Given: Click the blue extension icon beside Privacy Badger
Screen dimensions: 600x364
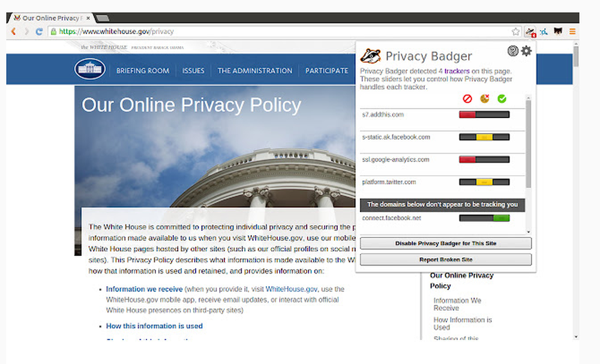Looking at the screenshot, I should click(x=544, y=32).
